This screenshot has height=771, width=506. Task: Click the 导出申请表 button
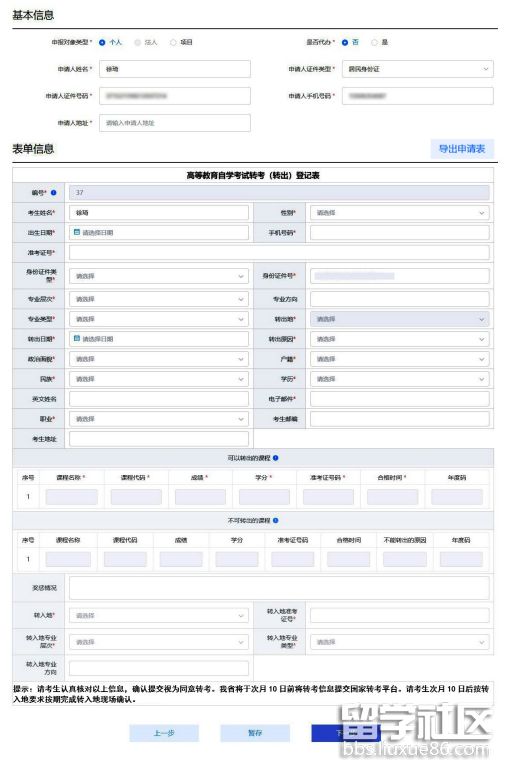coord(462,149)
